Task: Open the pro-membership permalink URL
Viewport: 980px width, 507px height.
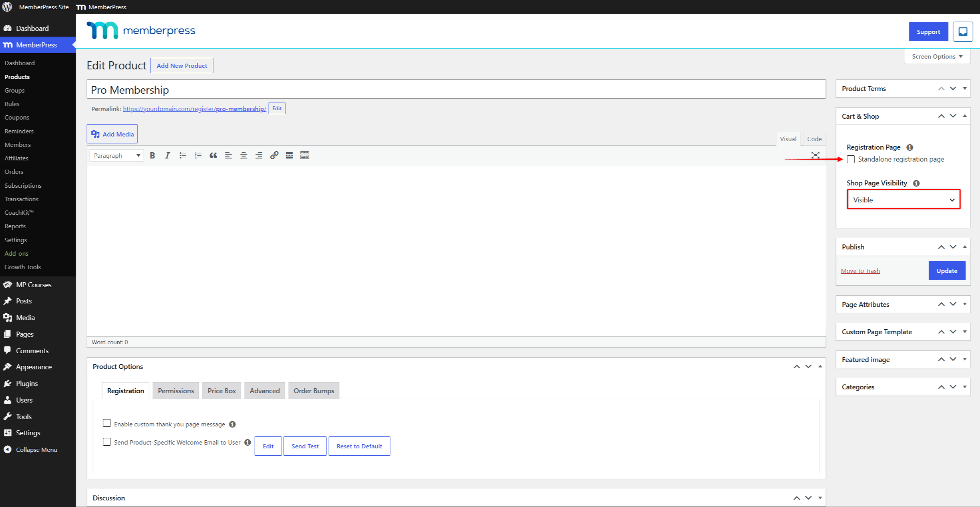Action: click(194, 109)
